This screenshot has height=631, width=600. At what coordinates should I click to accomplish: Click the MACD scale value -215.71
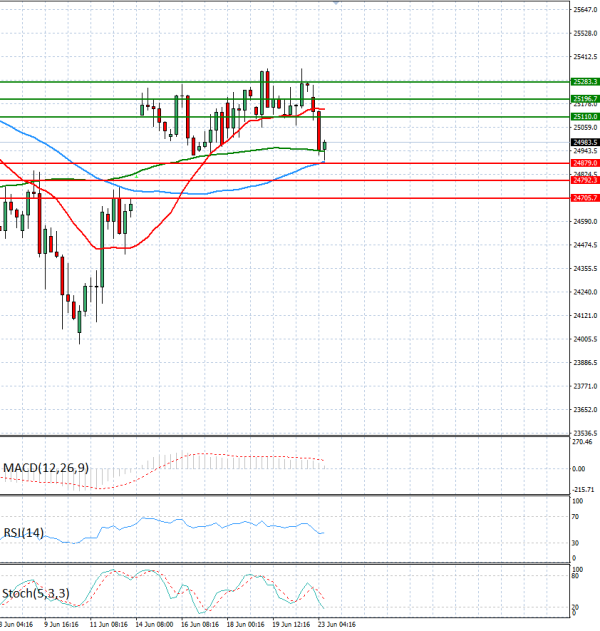(583, 489)
